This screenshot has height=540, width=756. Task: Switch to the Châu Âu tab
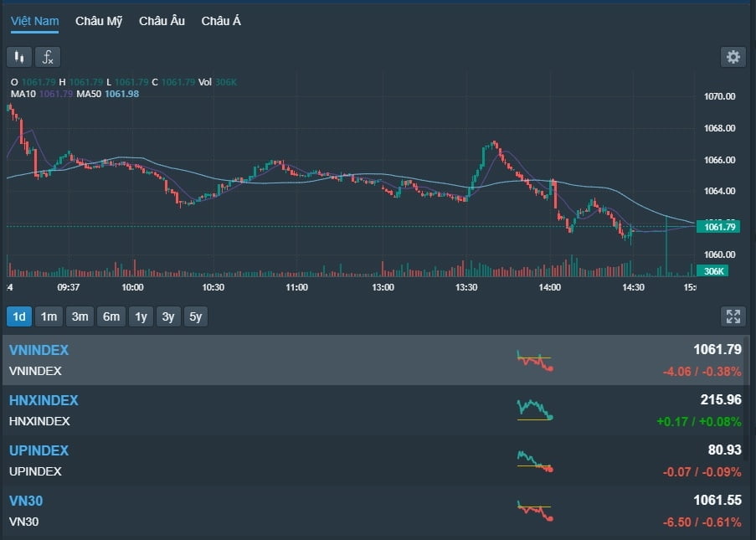click(x=162, y=21)
